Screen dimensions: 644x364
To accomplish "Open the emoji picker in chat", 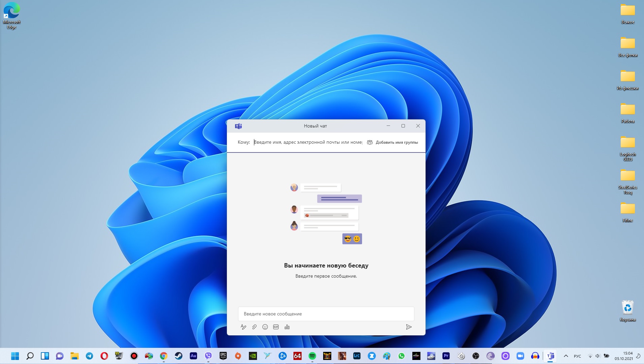I will [x=265, y=327].
